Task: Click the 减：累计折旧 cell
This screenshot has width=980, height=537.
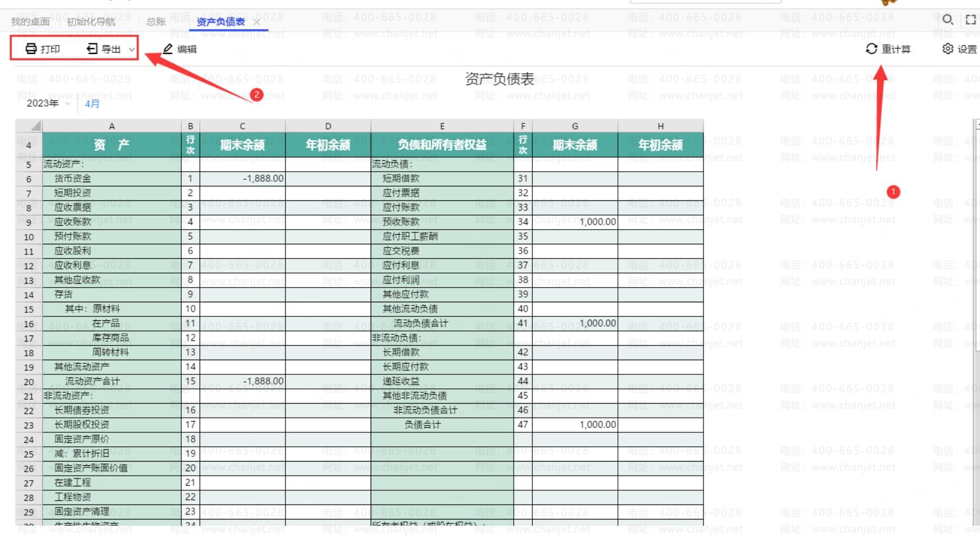Action: (x=112, y=454)
